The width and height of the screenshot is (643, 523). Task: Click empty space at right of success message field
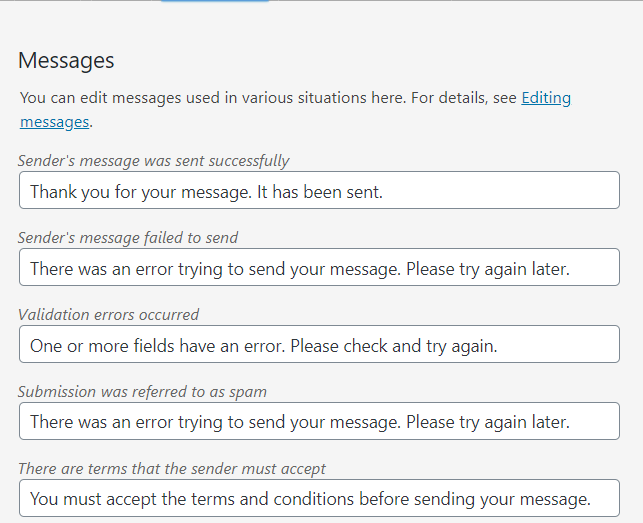520,191
